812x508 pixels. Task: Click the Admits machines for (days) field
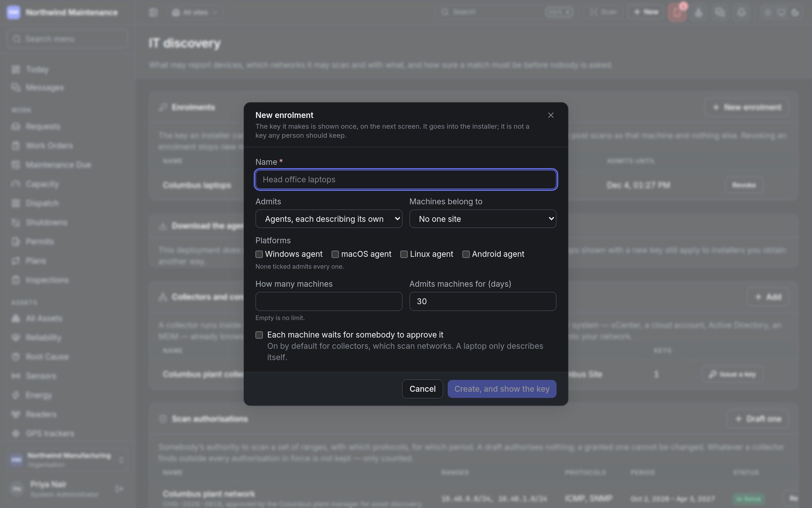pyautogui.click(x=482, y=301)
